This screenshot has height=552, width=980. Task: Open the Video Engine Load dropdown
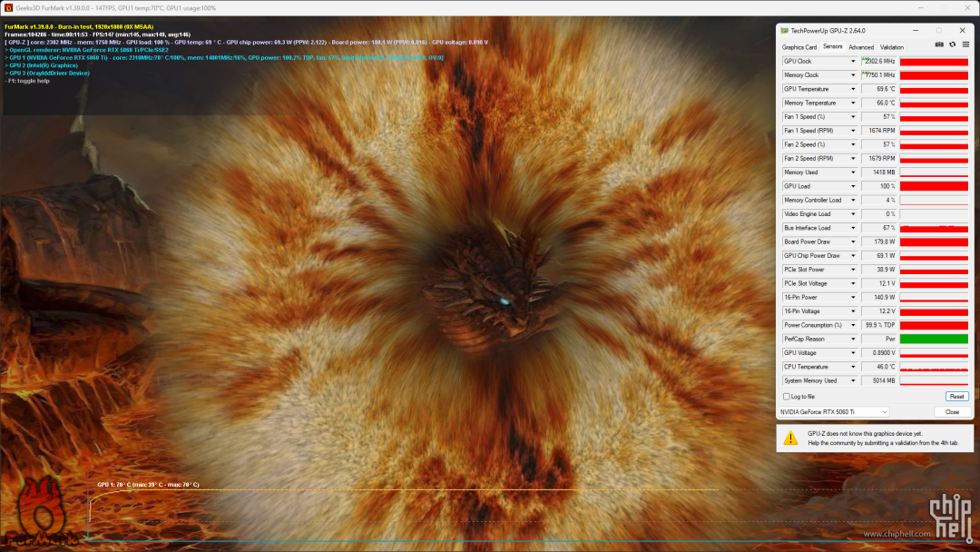[x=852, y=213]
